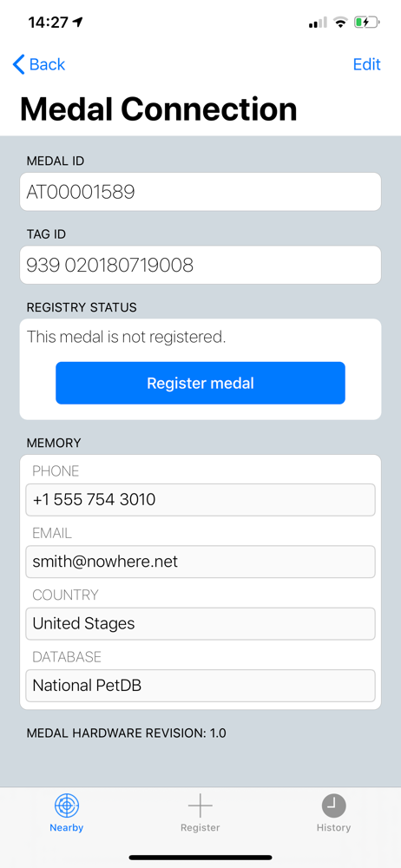Open the Country field United Stages

pos(200,624)
